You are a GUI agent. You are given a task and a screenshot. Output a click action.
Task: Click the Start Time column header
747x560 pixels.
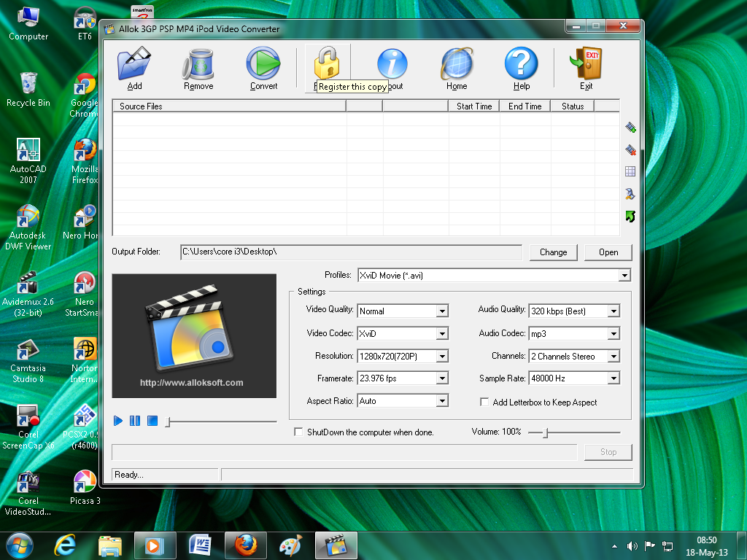pos(474,106)
